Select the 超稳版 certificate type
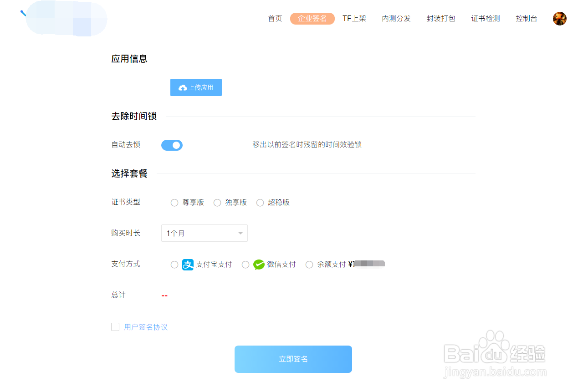The height and width of the screenshot is (392, 578). pos(260,203)
